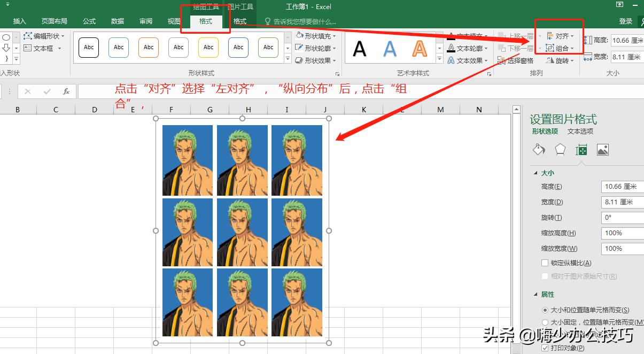The image size is (644, 354).
Task: Click the ribbon 高度 height field
Action: 626,40
